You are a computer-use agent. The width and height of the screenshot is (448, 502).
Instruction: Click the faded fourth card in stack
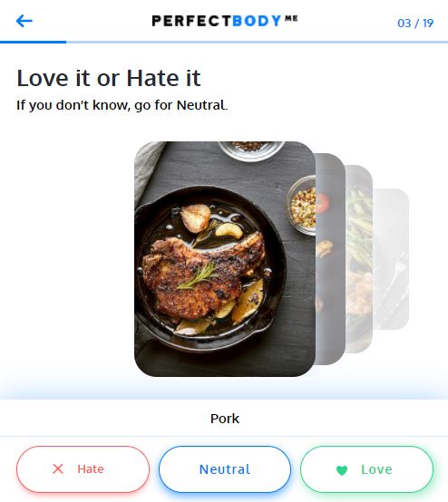pyautogui.click(x=391, y=258)
